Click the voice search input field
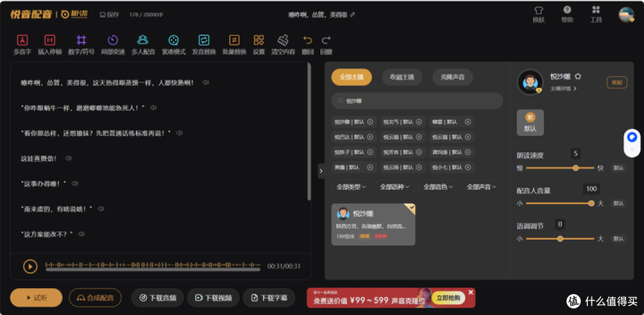The image size is (644, 315). (x=417, y=101)
